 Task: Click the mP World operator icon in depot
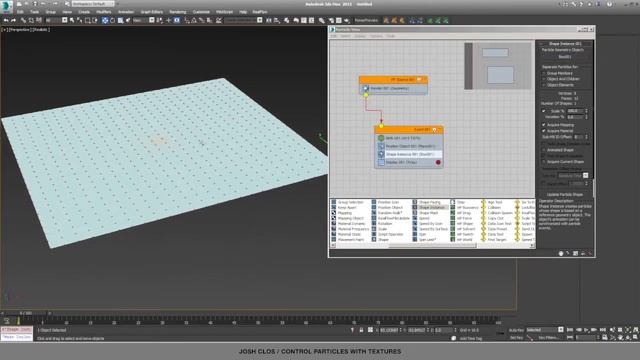[453, 240]
